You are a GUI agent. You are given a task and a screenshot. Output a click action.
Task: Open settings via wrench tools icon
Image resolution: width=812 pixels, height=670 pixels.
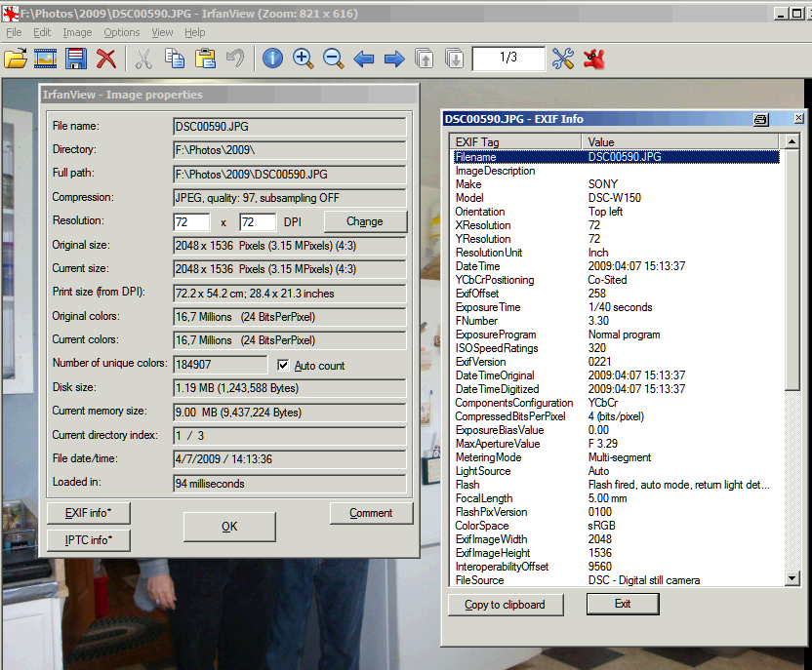point(563,59)
